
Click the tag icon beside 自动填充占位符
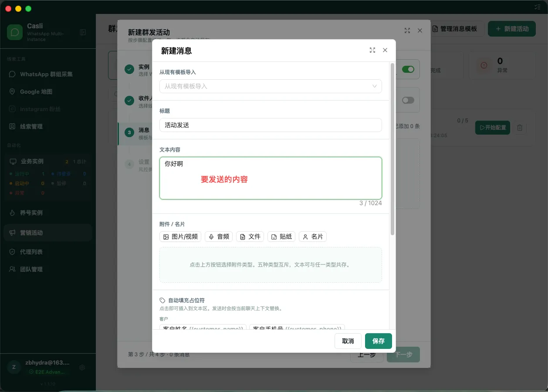tap(162, 301)
